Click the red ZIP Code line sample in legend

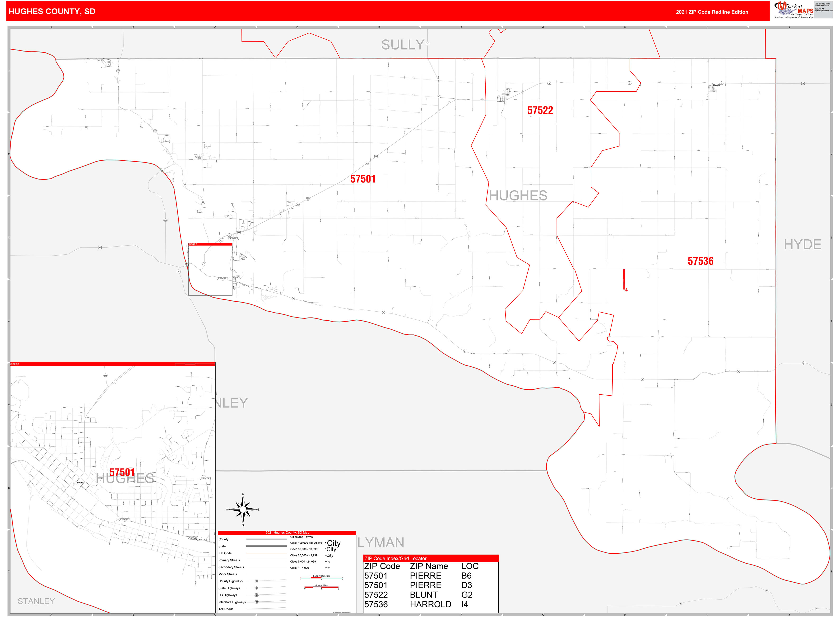point(266,553)
